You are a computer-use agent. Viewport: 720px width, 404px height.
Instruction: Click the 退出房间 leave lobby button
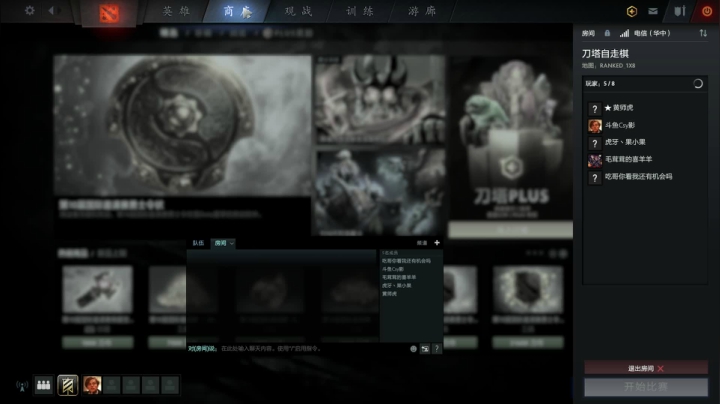[x=646, y=368]
